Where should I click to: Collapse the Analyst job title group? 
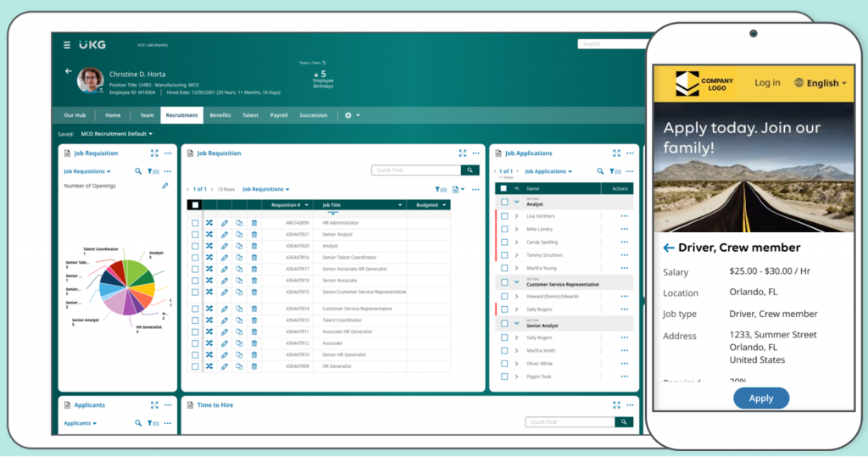[516, 202]
